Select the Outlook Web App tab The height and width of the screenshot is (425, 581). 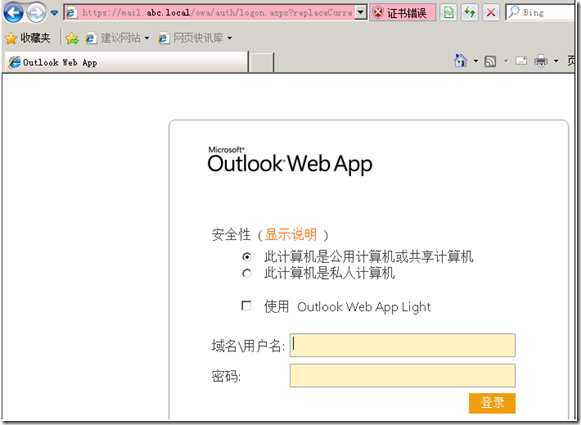(126, 62)
